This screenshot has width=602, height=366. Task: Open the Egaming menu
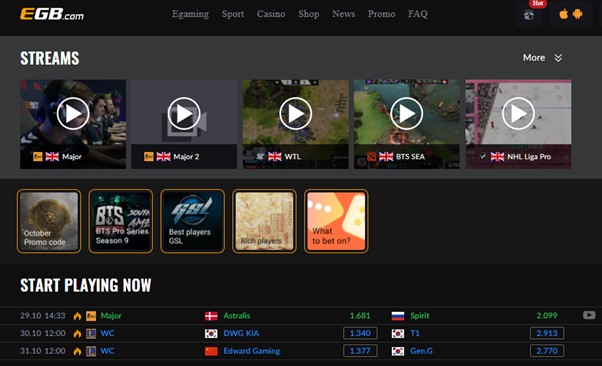tap(190, 14)
